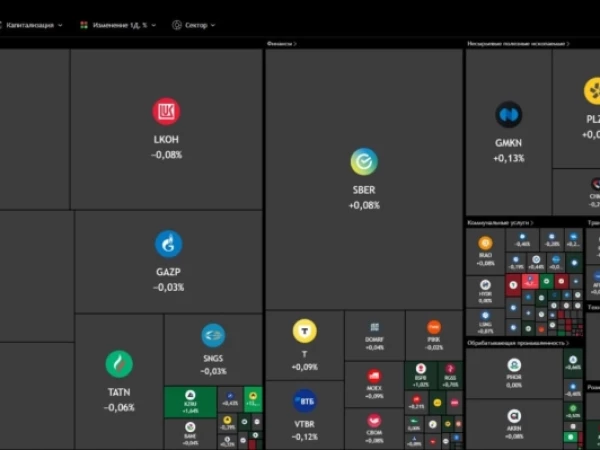
Task: Select the bright green +13 percent tile
Action: (253, 399)
